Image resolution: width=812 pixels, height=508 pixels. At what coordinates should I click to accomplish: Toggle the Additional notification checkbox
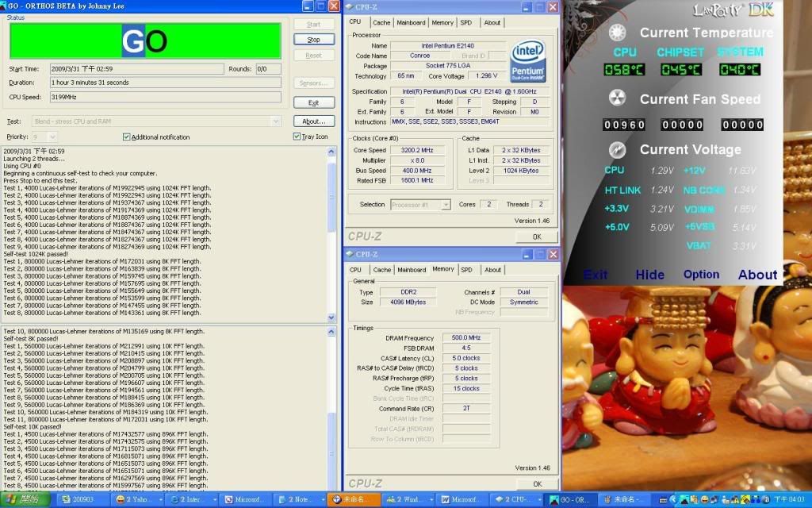click(126, 137)
